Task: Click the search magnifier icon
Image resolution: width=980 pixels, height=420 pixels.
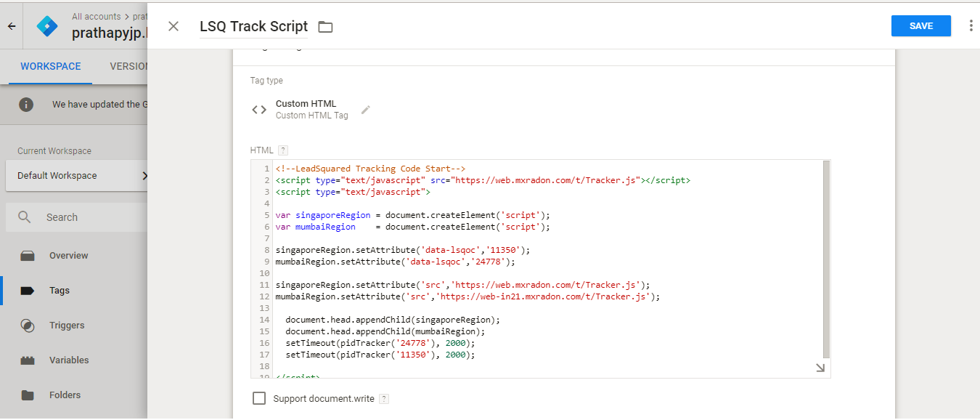Action: pyautogui.click(x=25, y=217)
